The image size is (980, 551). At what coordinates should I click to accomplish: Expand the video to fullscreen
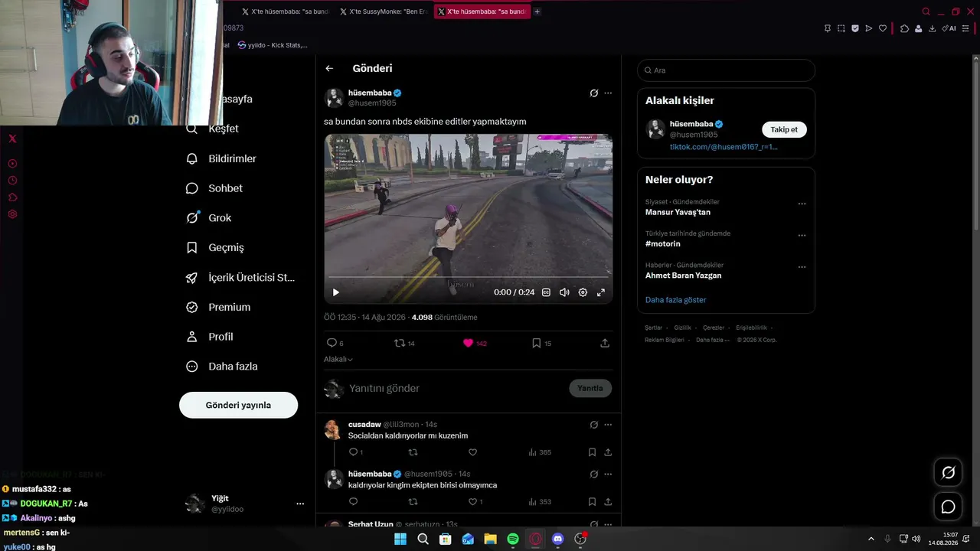point(601,292)
